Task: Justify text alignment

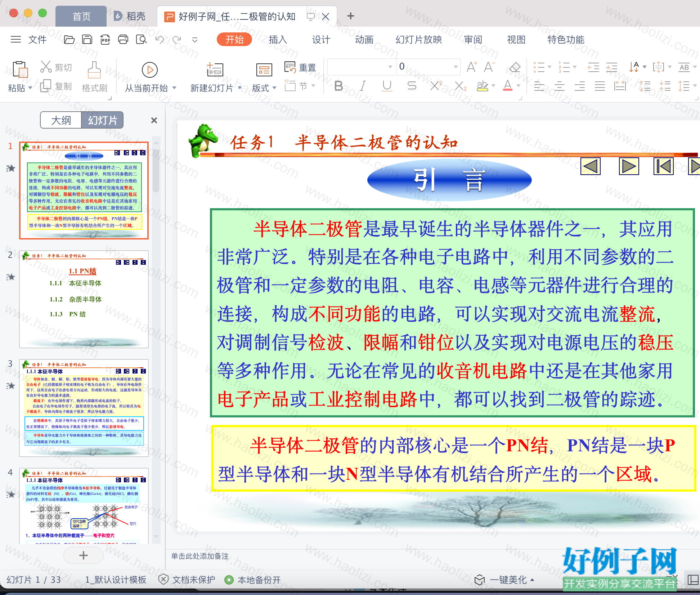Action: [600, 86]
